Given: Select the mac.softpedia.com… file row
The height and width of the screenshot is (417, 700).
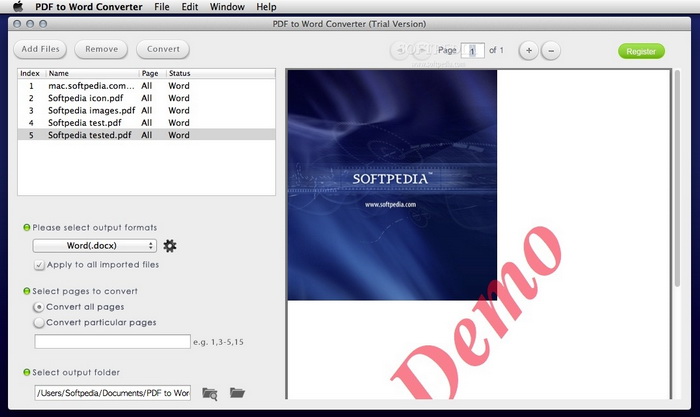Looking at the screenshot, I should pos(146,86).
